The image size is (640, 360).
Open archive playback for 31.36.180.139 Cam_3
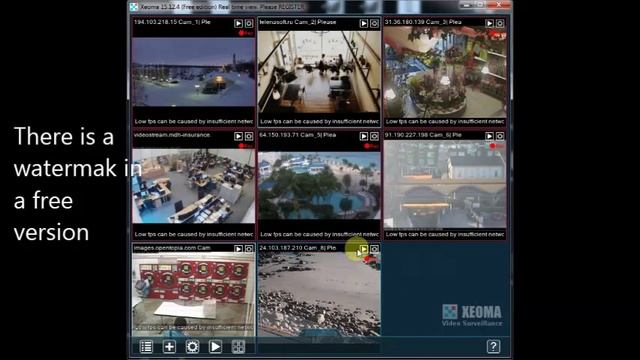[489, 24]
